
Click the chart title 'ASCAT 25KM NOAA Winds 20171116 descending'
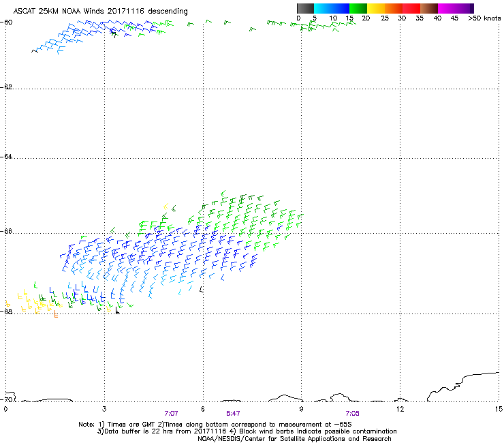click(100, 12)
